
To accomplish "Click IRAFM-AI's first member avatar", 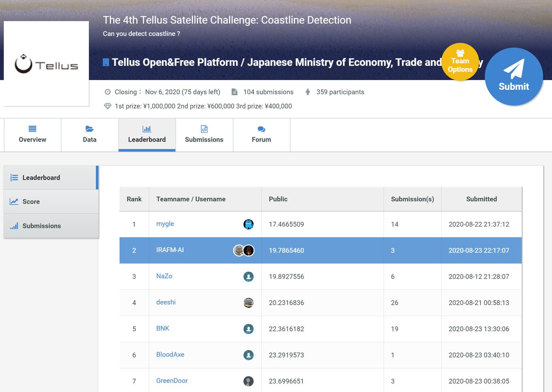I will click(239, 250).
